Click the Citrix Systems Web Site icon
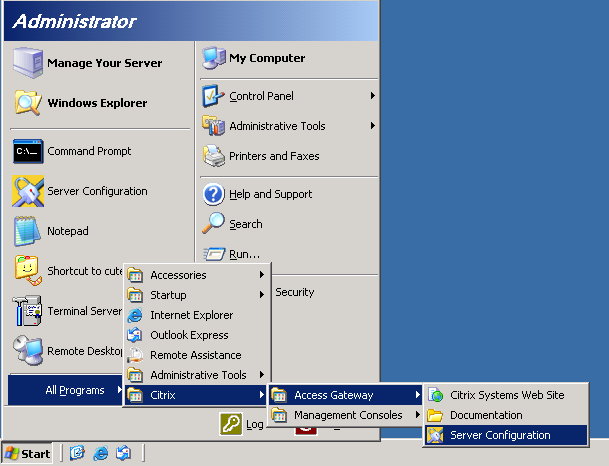 click(435, 395)
